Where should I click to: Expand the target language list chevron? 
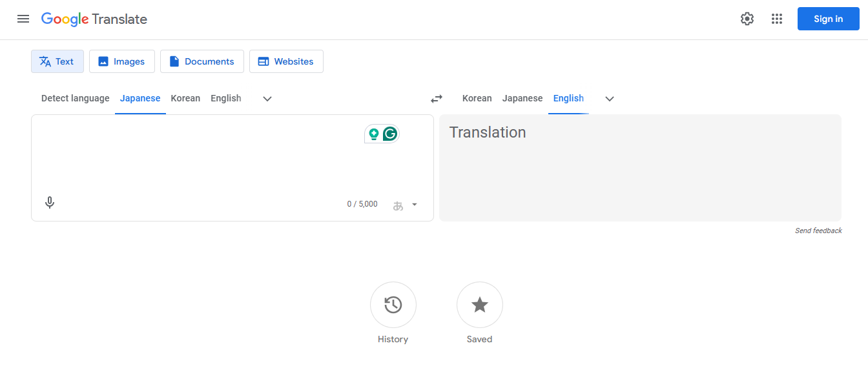coord(609,98)
